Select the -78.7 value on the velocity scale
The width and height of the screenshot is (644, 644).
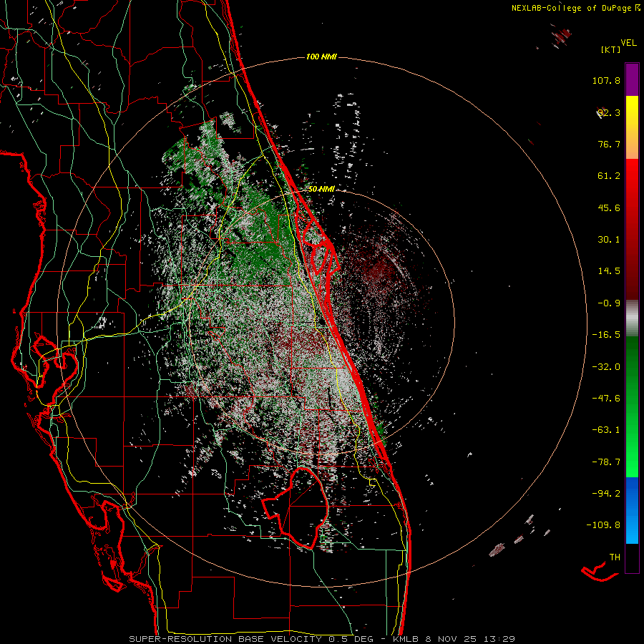606,462
